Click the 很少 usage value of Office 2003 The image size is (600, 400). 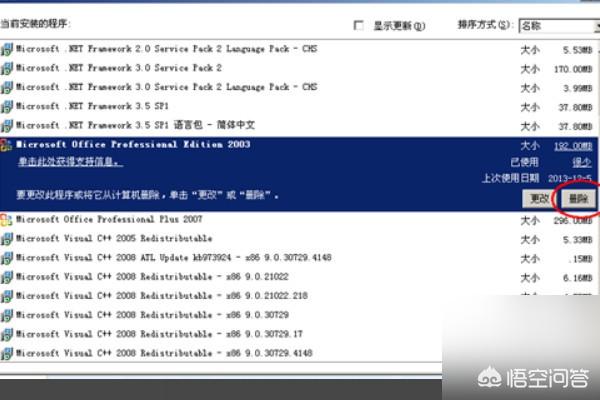pyautogui.click(x=582, y=163)
